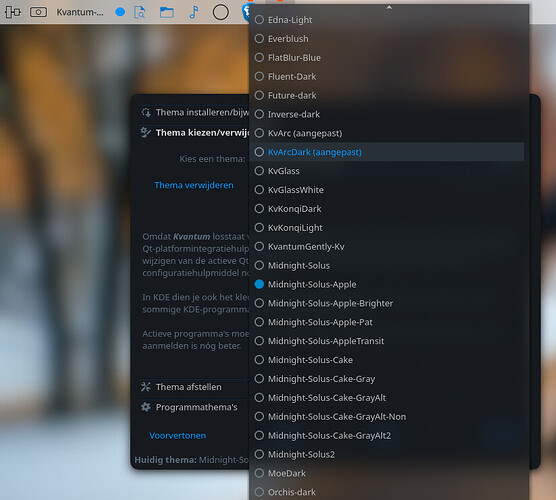Select Midnight-Solus-Cake-GrayAlt2 theme
The image size is (556, 500).
click(387, 435)
